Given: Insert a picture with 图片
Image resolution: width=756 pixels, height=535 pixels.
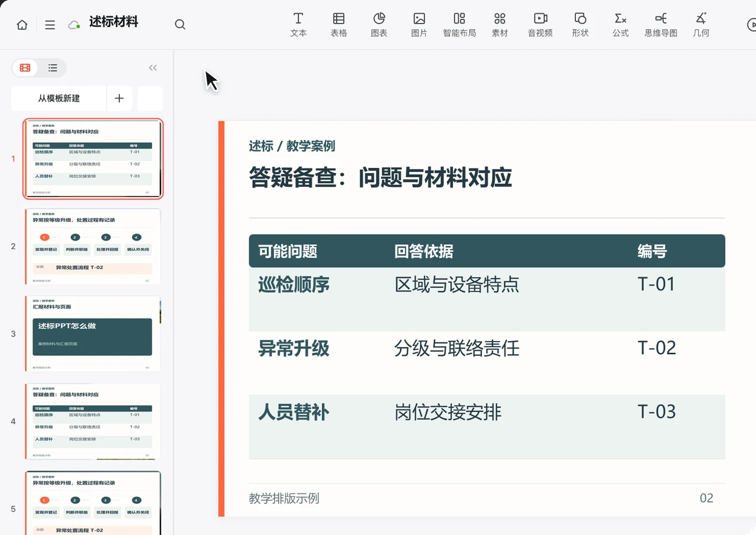Looking at the screenshot, I should [x=419, y=25].
